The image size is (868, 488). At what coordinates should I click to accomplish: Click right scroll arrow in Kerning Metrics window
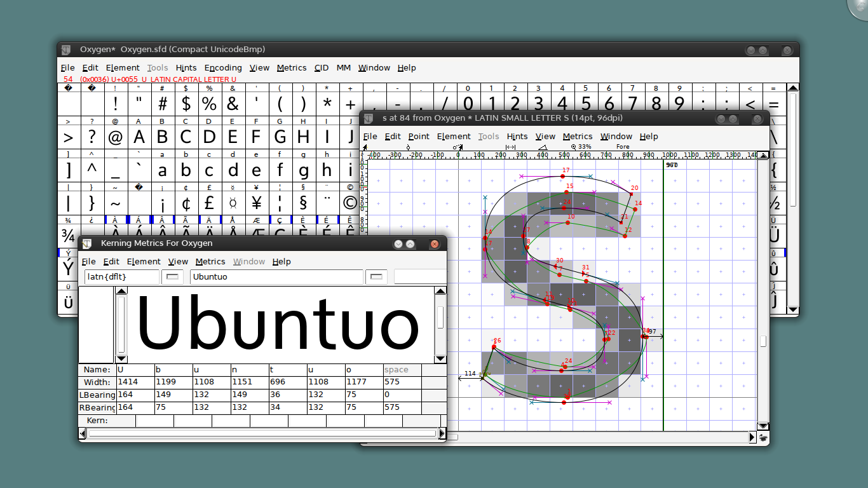tap(442, 433)
